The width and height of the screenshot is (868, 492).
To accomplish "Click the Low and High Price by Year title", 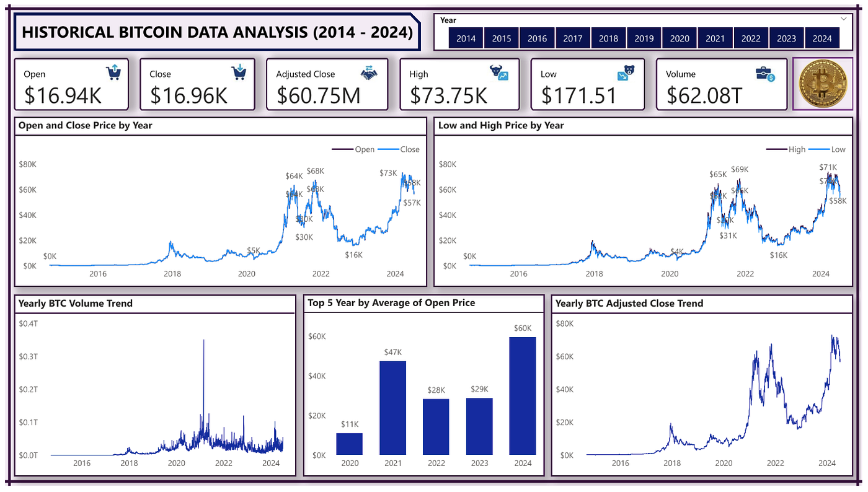I will tap(501, 125).
